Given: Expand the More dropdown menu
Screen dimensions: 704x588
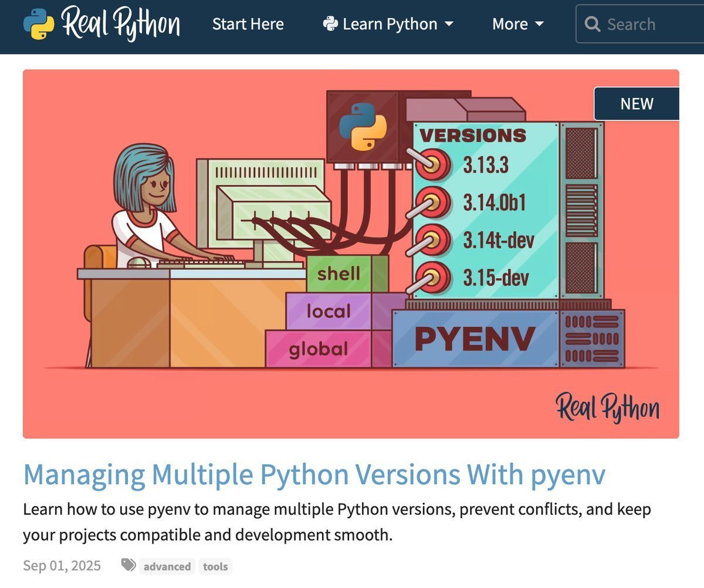Looking at the screenshot, I should click(518, 24).
